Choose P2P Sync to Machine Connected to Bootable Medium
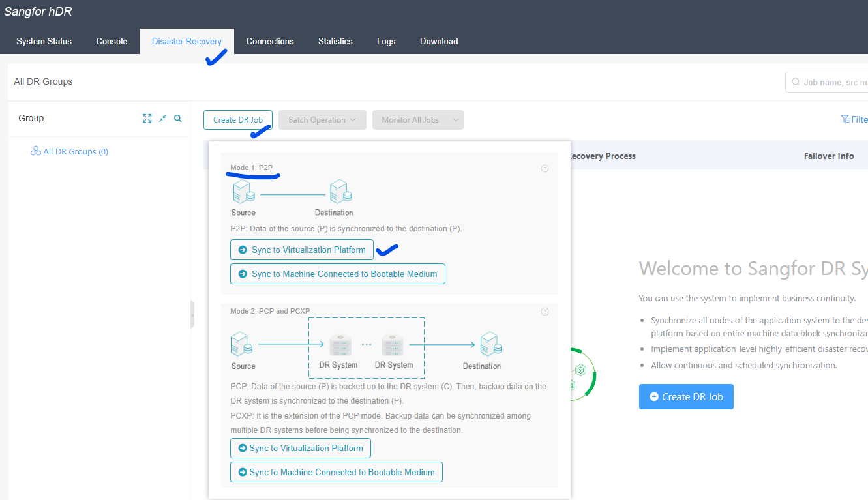Image resolution: width=868 pixels, height=500 pixels. (x=338, y=274)
